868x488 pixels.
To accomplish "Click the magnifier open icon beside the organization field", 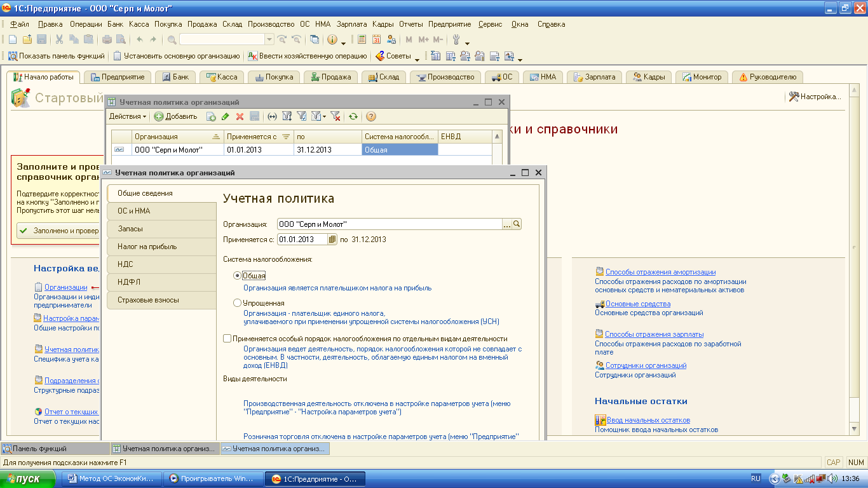I will (x=517, y=224).
